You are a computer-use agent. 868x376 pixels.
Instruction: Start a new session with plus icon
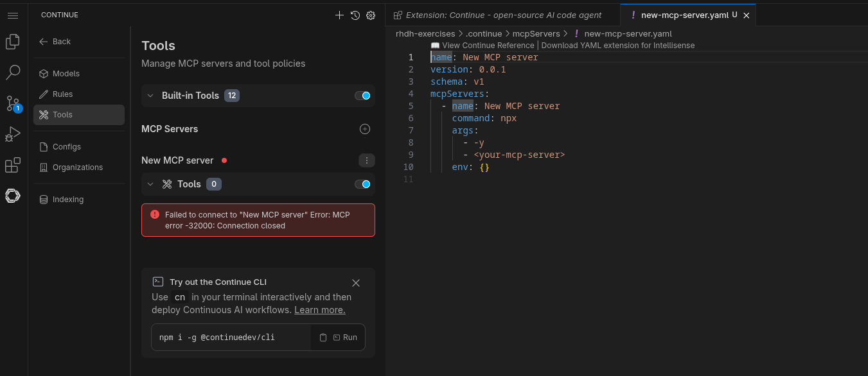point(340,15)
